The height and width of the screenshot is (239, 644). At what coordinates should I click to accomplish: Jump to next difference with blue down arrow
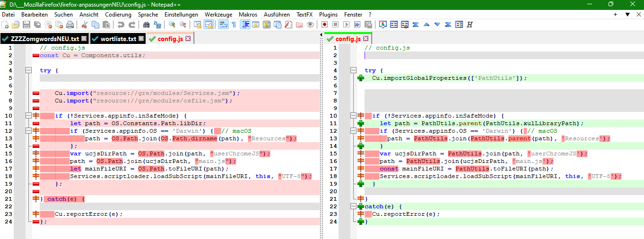(x=437, y=25)
